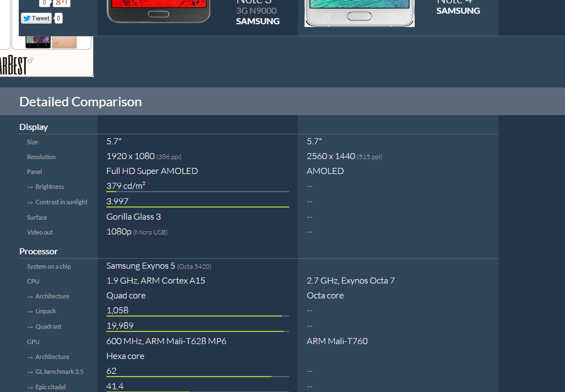
Task: Click the Detailed Comparison heading
Action: 80,102
